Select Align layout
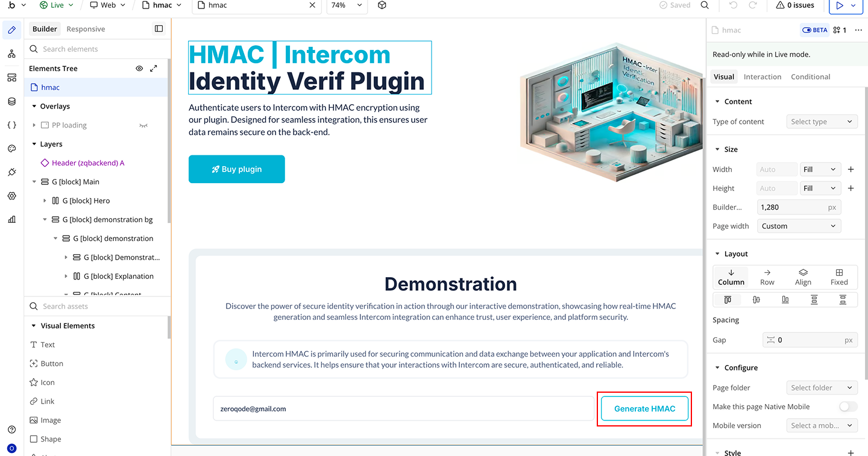The height and width of the screenshot is (456, 868). click(803, 277)
